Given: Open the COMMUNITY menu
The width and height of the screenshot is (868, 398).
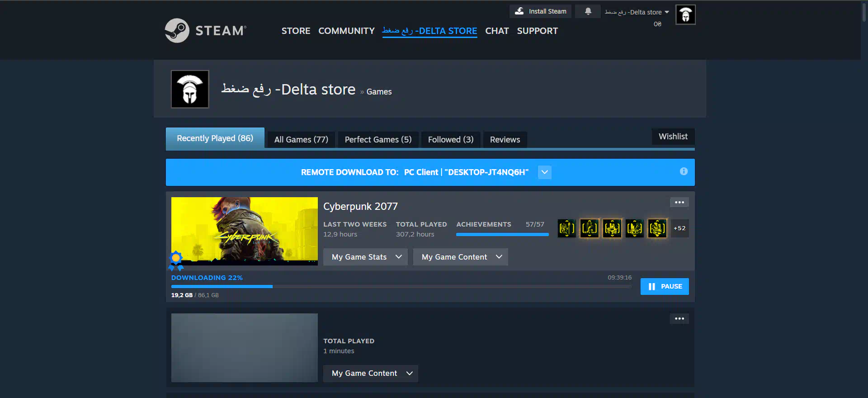Looking at the screenshot, I should tap(346, 31).
